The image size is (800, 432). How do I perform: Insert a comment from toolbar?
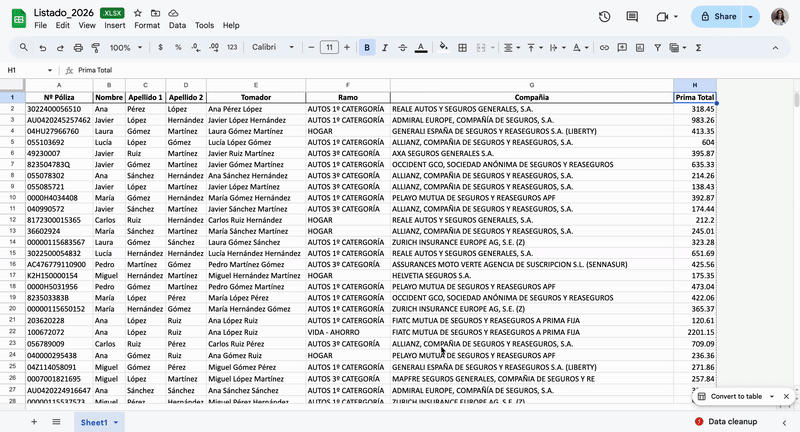pos(622,47)
